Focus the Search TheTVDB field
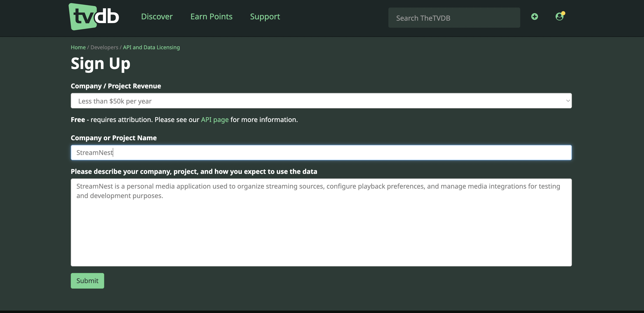Screen dimensions: 644x313 pyautogui.click(x=454, y=18)
